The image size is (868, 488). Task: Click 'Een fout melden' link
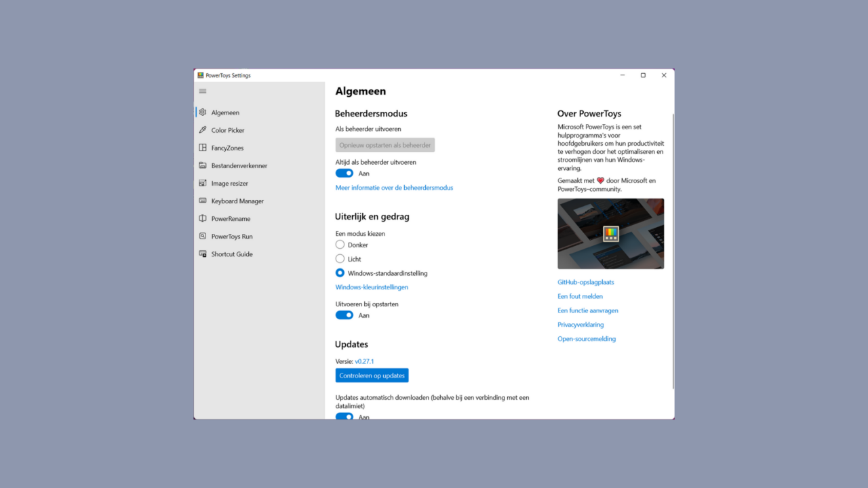(580, 296)
